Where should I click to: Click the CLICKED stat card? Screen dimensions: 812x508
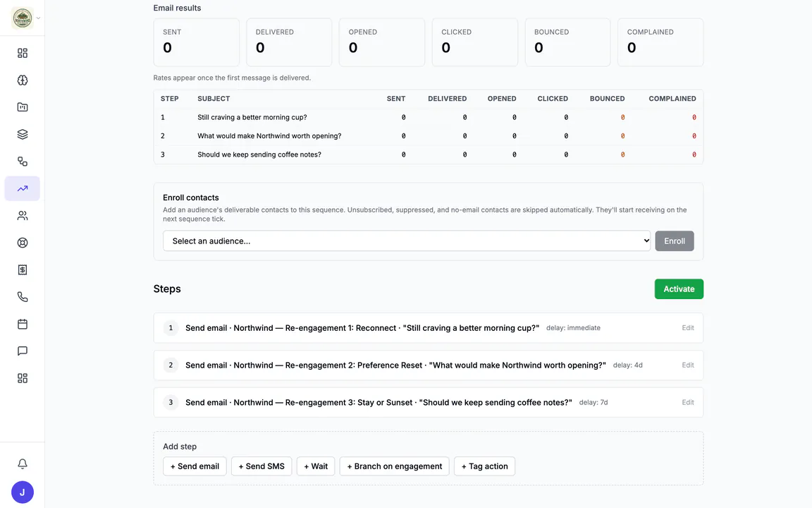(475, 42)
